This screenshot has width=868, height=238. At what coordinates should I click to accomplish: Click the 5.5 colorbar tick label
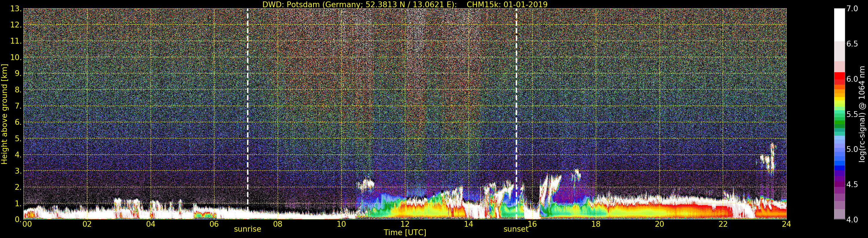[x=852, y=114]
